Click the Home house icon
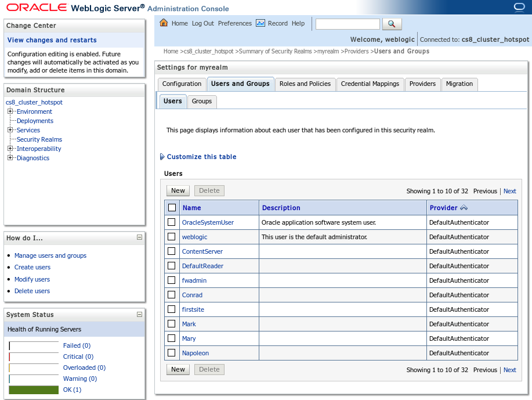 [164, 23]
